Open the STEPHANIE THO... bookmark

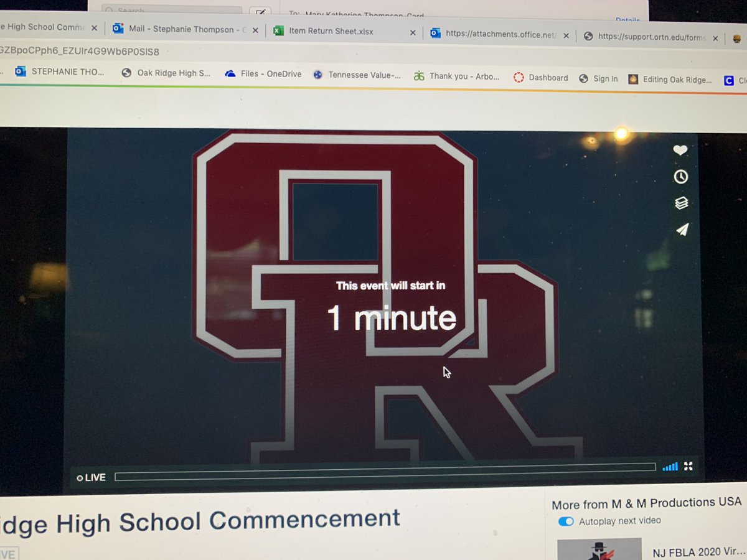point(60,72)
